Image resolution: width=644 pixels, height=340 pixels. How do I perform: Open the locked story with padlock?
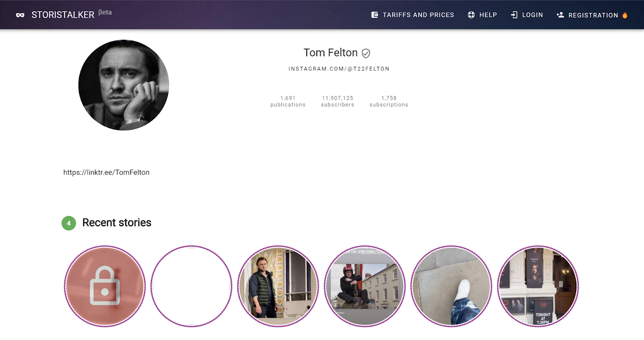coord(105,286)
